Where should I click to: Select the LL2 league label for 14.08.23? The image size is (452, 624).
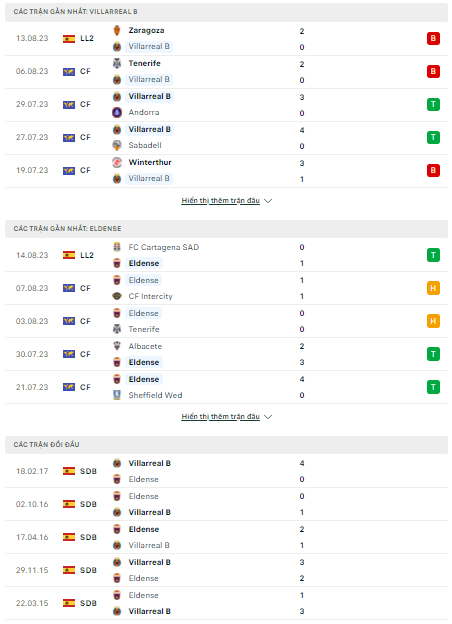tap(87, 255)
